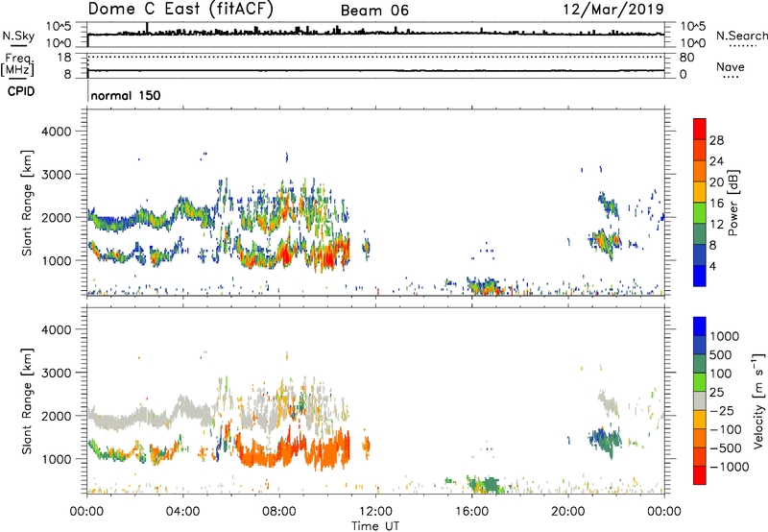Select the '12:00' time tick label
Image resolution: width=768 pixels, height=532 pixels.
point(375,512)
